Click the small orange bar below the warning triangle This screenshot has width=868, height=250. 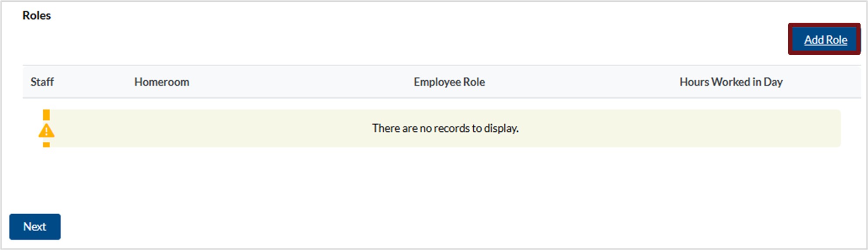click(x=46, y=144)
